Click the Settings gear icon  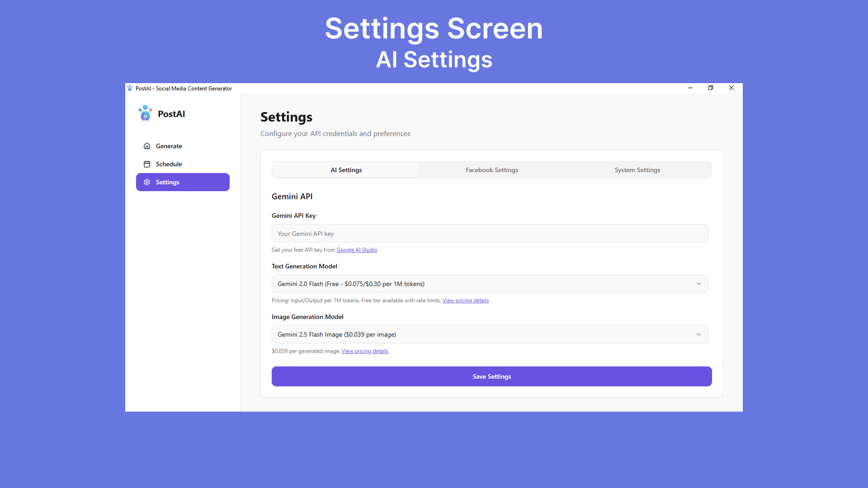[x=147, y=182]
